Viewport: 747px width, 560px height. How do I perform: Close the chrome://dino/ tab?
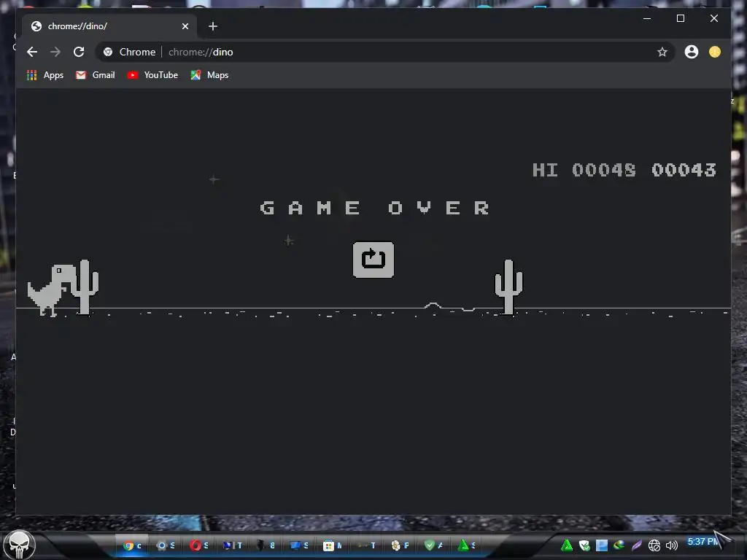[185, 26]
